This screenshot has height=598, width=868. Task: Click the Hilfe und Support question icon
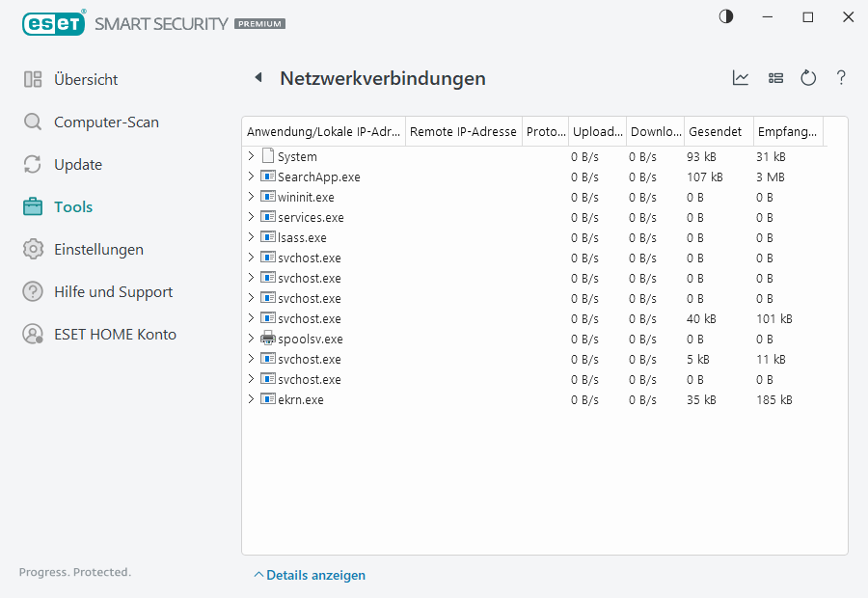click(32, 291)
